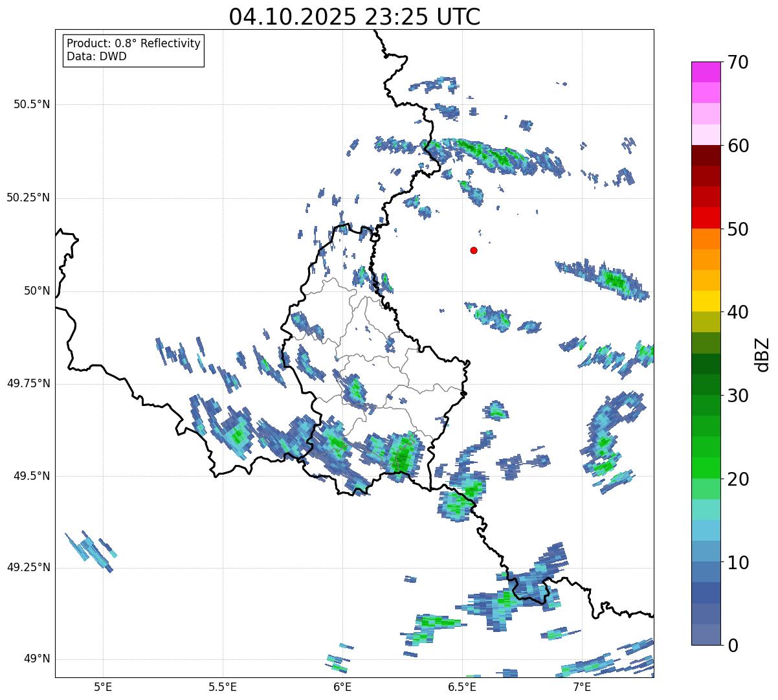This screenshot has width=778, height=700.
Task: Click the '5.5°E' longitude label
Action: (x=223, y=686)
